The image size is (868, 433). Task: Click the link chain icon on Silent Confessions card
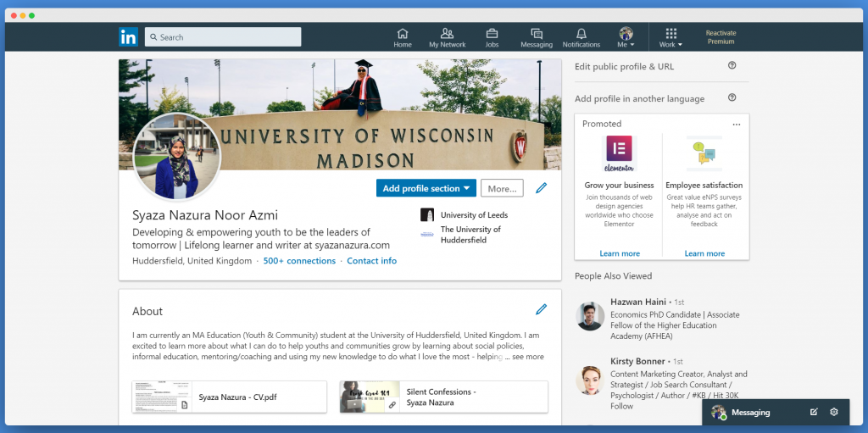click(392, 405)
